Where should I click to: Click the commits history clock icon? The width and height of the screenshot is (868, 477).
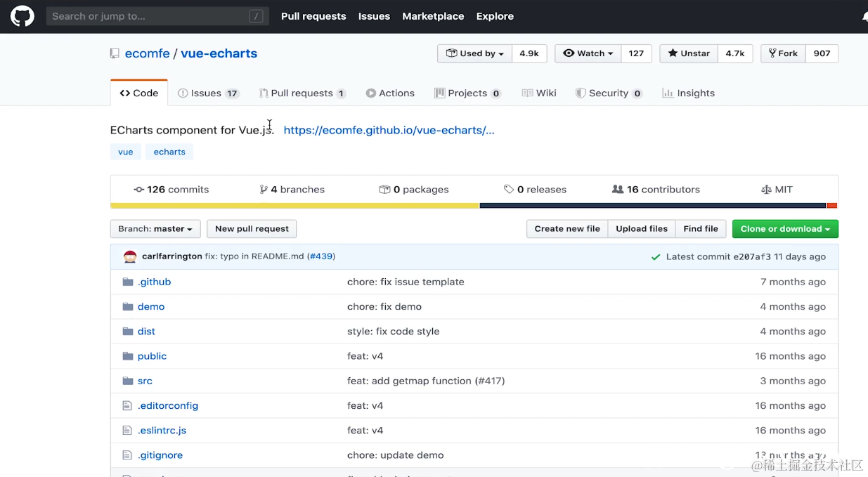pos(138,190)
